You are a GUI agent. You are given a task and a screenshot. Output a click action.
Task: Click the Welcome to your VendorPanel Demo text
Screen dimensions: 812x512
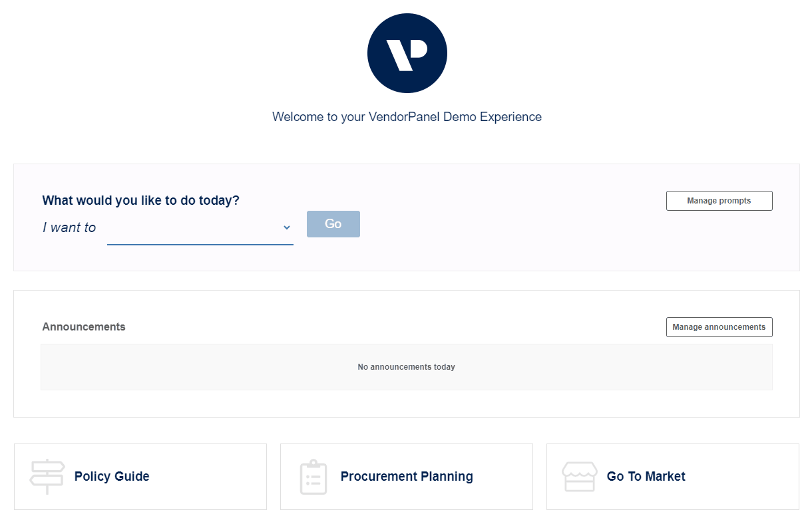click(407, 117)
